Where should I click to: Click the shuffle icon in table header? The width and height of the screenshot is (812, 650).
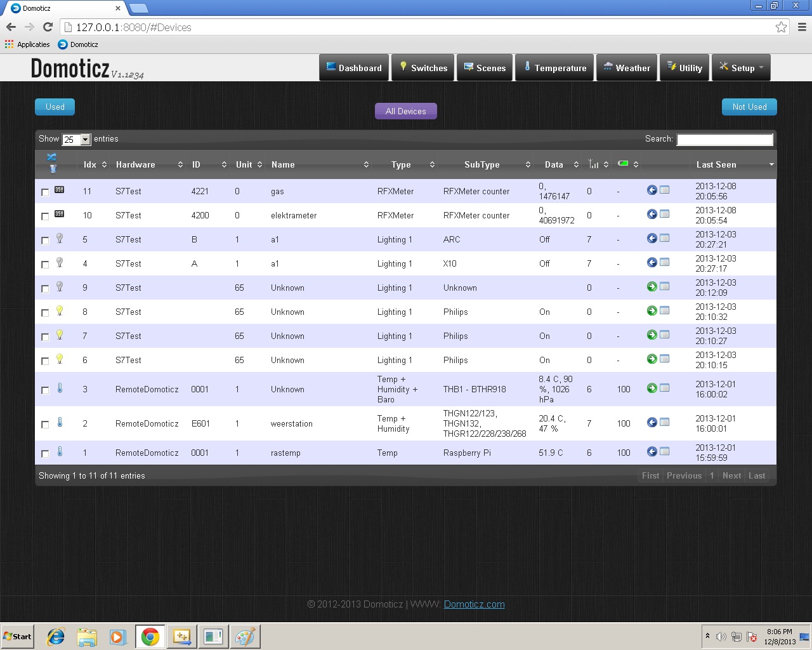(x=52, y=157)
